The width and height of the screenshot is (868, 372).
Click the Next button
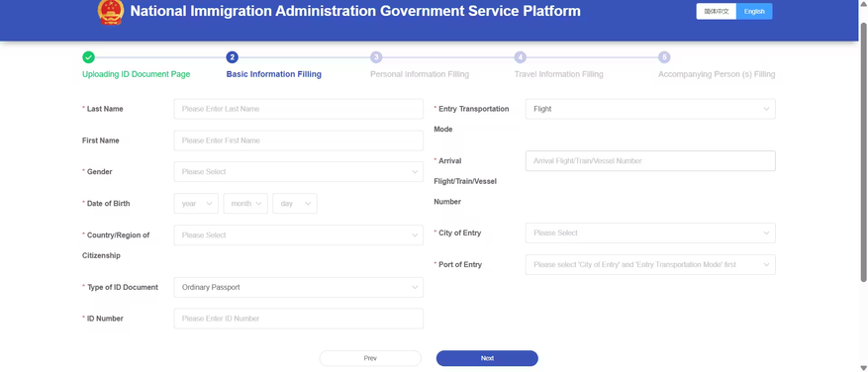pos(487,358)
